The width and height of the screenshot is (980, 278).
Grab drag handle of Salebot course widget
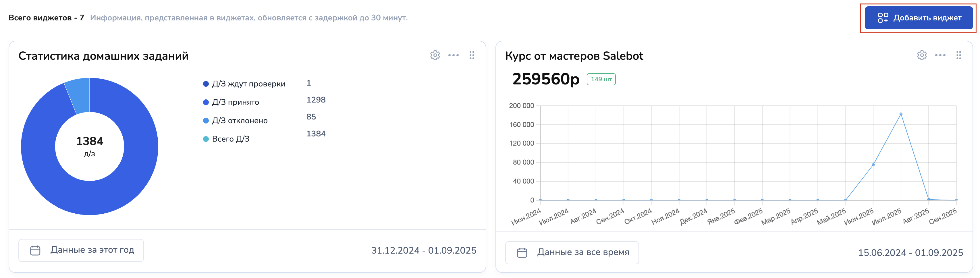point(958,55)
